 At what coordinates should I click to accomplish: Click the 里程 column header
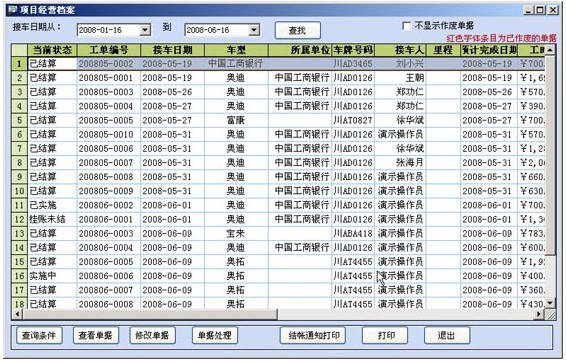443,50
